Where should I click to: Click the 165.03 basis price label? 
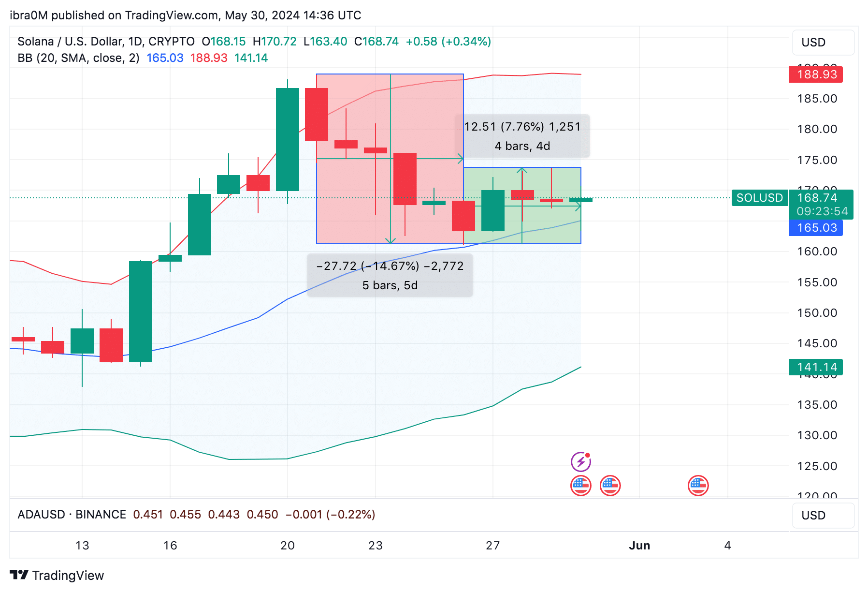pos(816,228)
